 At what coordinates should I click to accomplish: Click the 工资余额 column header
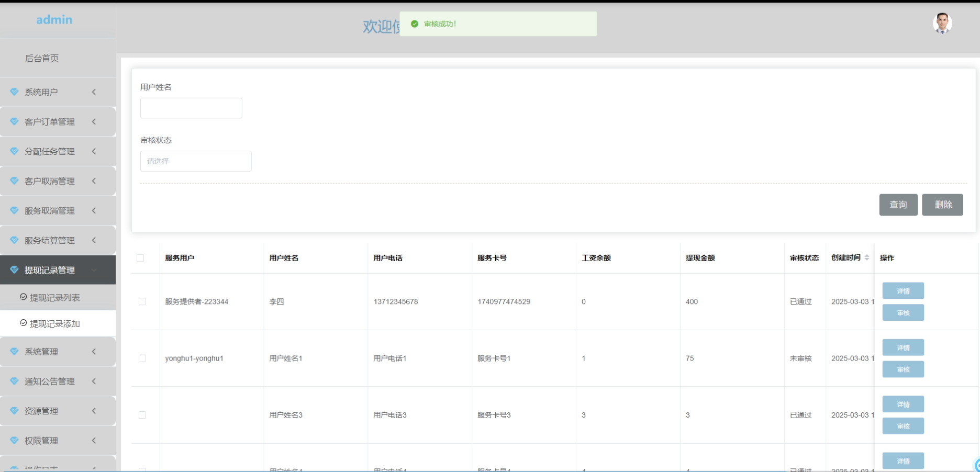[596, 258]
